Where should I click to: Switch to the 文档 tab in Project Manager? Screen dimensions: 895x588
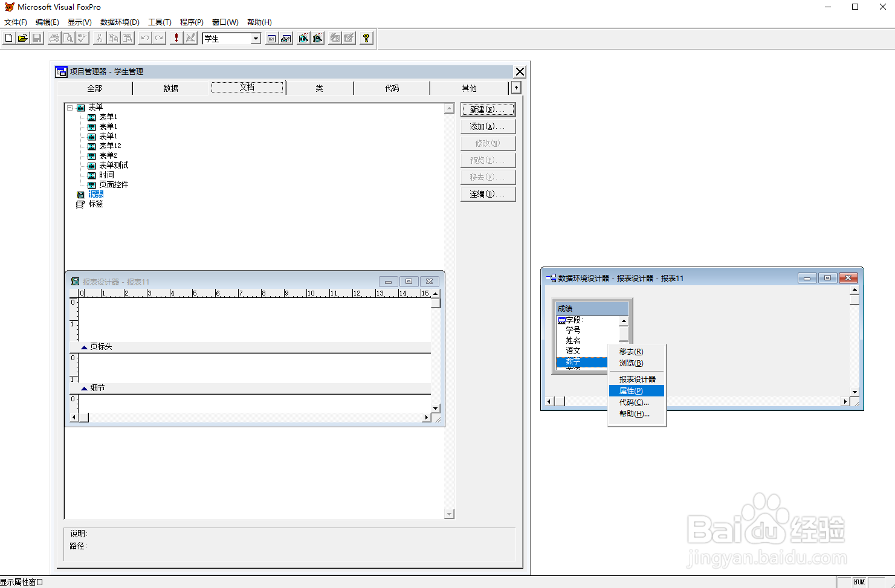click(247, 88)
